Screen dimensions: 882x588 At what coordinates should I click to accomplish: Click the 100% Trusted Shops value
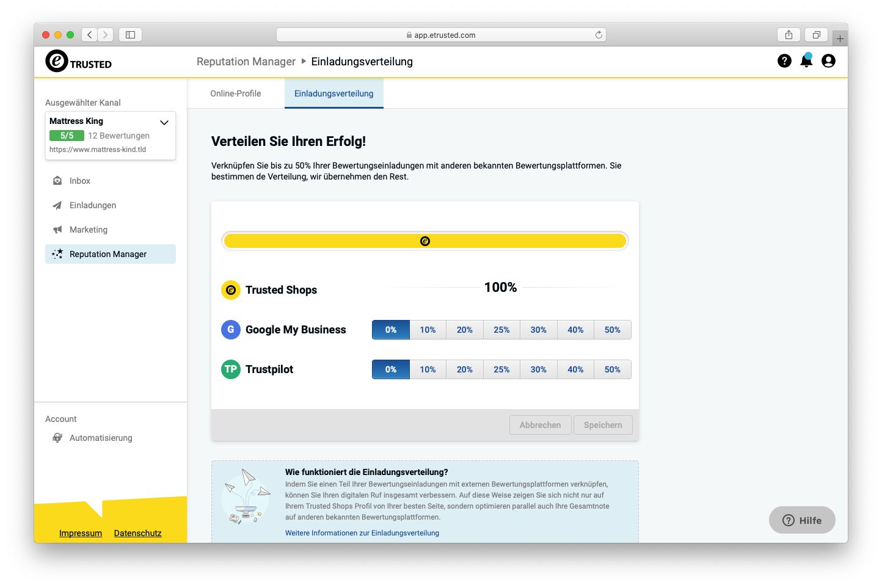(501, 288)
